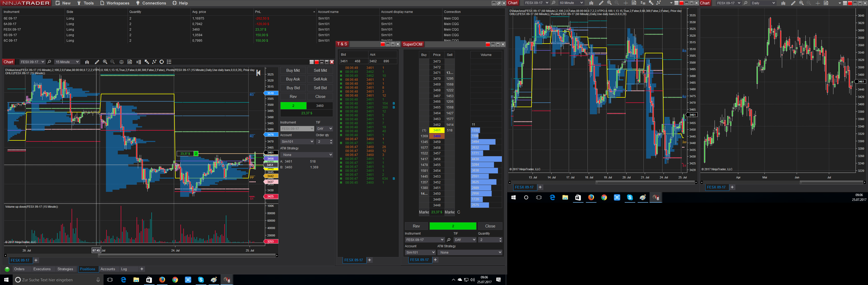Open Skype from the Windows taskbar
868x285 pixels.
click(201, 280)
